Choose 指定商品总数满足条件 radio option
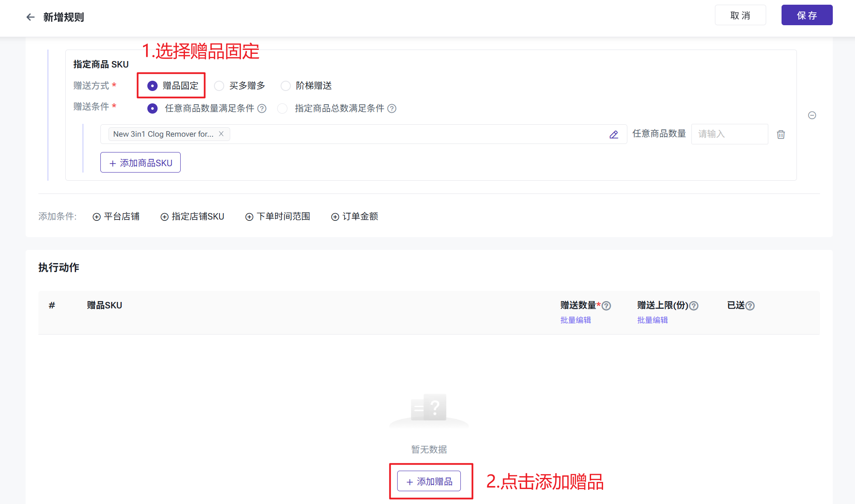The image size is (855, 504). click(x=282, y=108)
